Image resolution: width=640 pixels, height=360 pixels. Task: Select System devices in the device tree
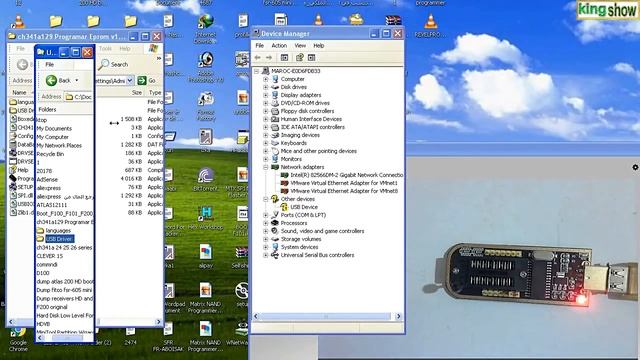[299, 247]
